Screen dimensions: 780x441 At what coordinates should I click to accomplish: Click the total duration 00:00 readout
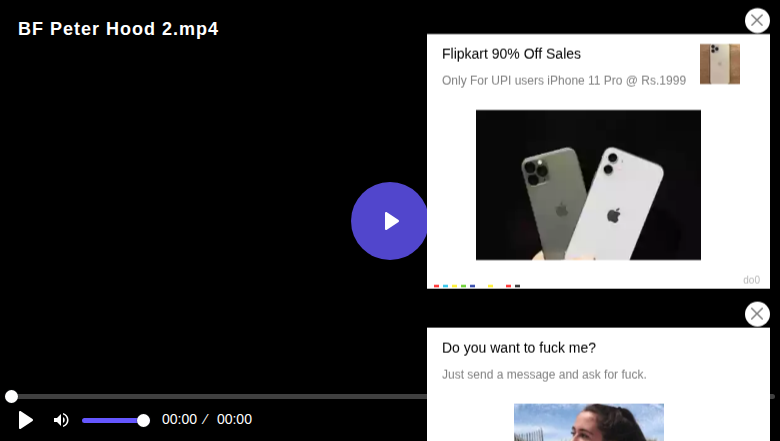(x=234, y=419)
